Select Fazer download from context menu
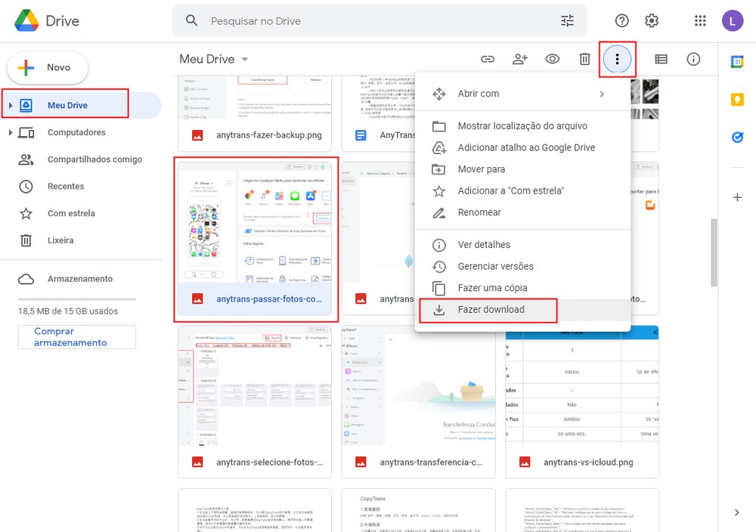756x532 pixels. click(491, 309)
